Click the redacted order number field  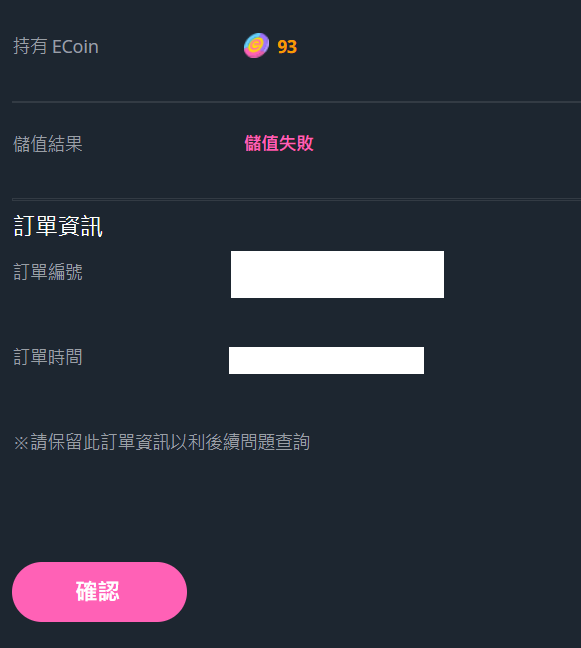coord(337,274)
